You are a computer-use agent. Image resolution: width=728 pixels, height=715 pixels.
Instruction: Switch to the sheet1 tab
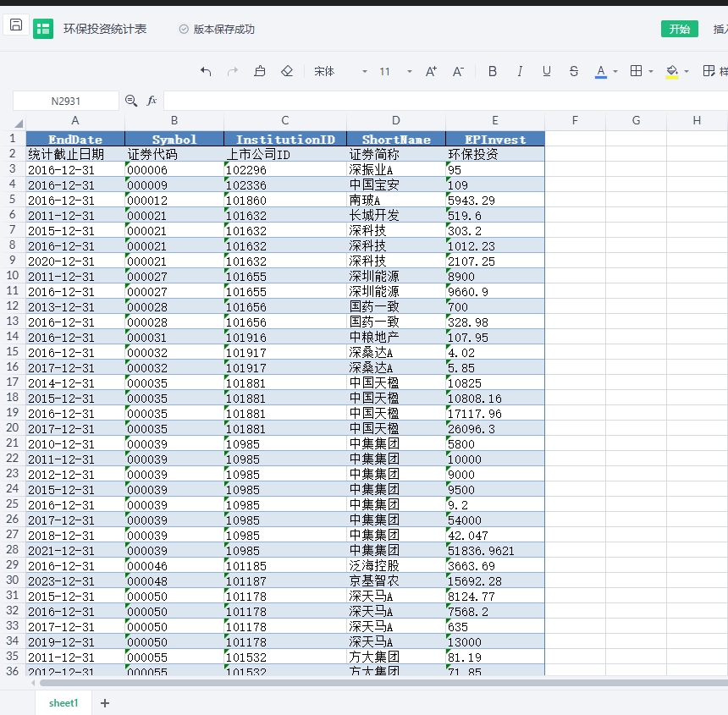coord(63,703)
